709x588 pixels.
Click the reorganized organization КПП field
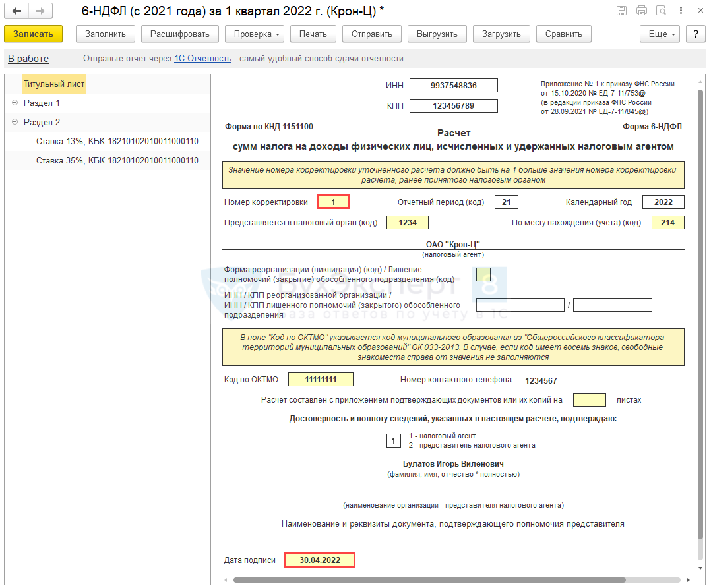click(x=613, y=305)
